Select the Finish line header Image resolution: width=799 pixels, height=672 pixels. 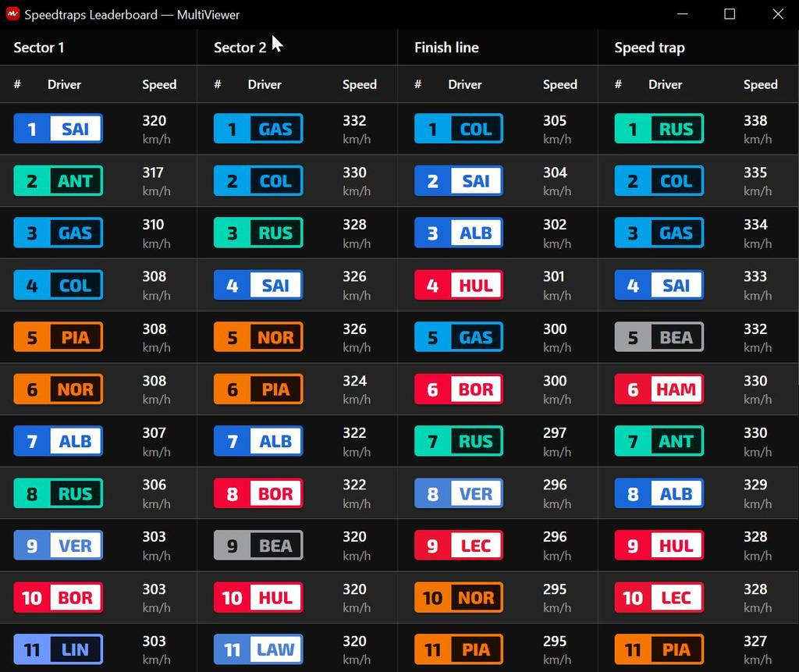pyautogui.click(x=446, y=48)
